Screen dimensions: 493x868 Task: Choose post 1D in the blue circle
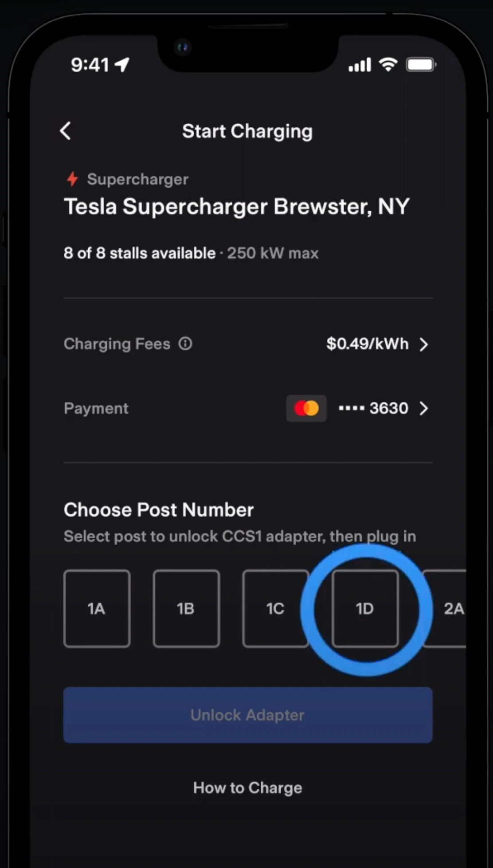point(365,608)
